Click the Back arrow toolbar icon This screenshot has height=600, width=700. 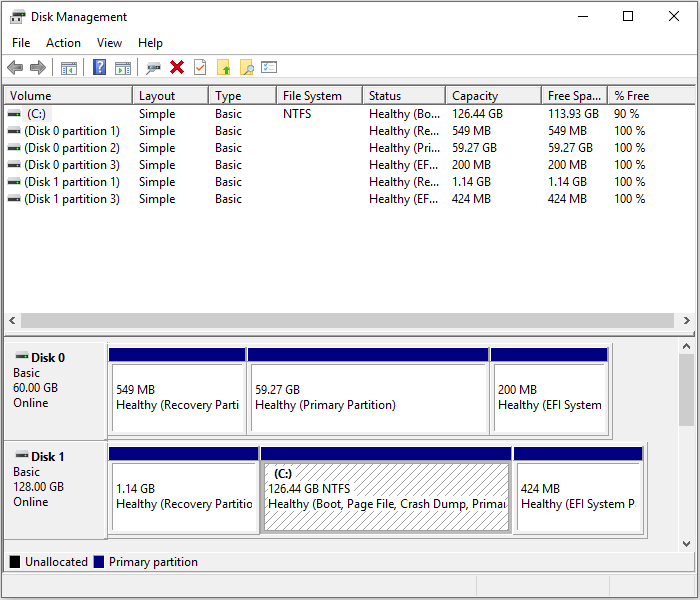pos(15,68)
